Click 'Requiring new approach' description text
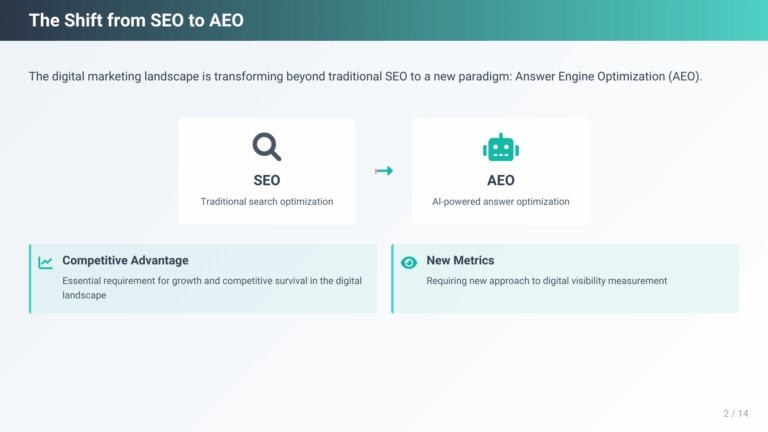 546,281
